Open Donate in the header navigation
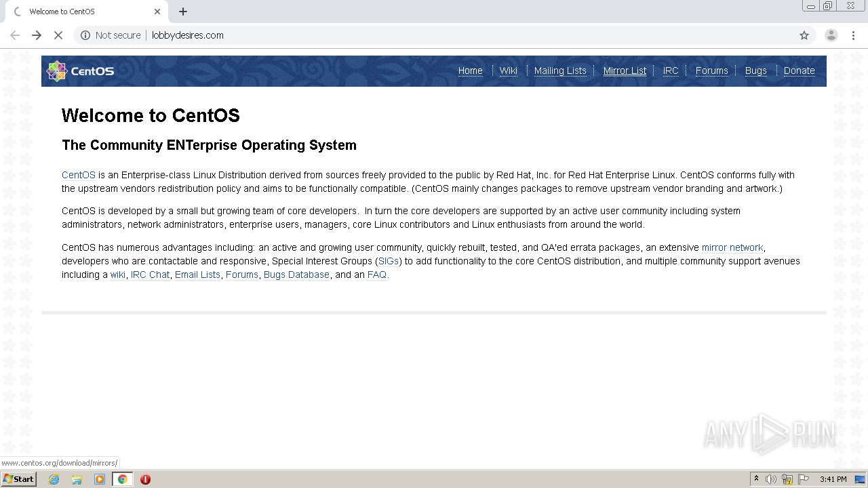Image resolution: width=868 pixels, height=488 pixels. click(799, 70)
